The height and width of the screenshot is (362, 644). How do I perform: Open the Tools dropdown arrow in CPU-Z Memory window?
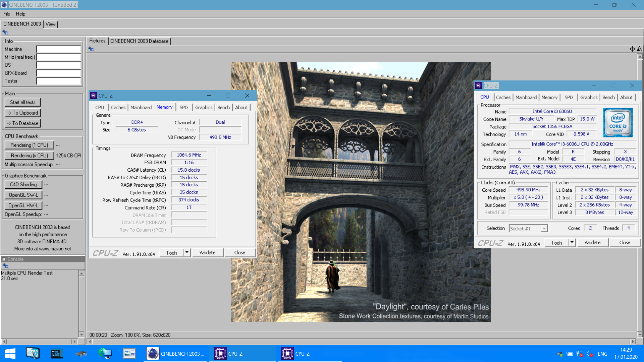click(187, 252)
